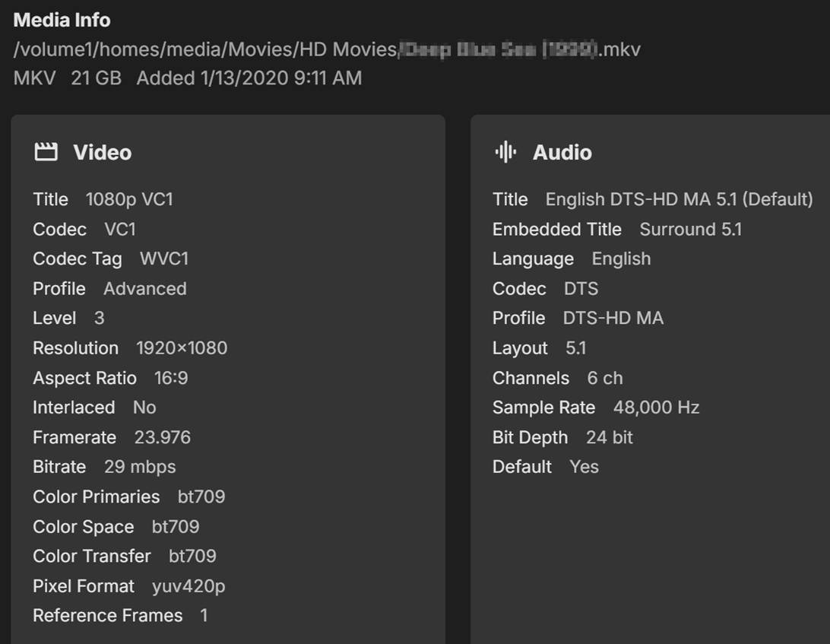Select the 29 mbps bitrate value
830x644 pixels.
[140, 467]
